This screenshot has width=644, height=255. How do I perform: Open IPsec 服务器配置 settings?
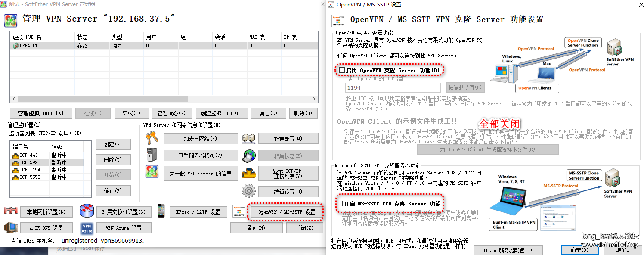pos(508,250)
